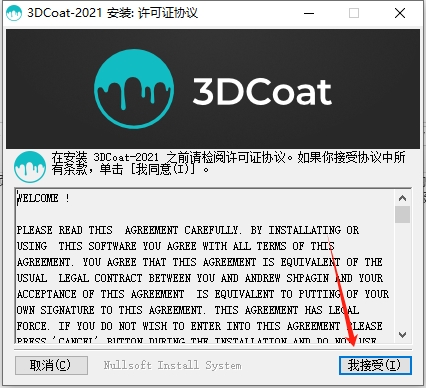The image size is (426, 388).
Task: Click the window title '3DCoat-2021 安装: 许可证协议'
Action: tap(112, 13)
